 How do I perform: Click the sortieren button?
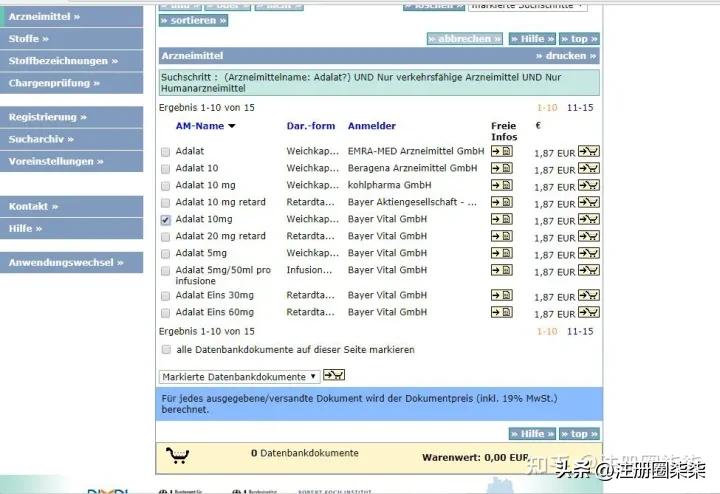click(x=193, y=21)
